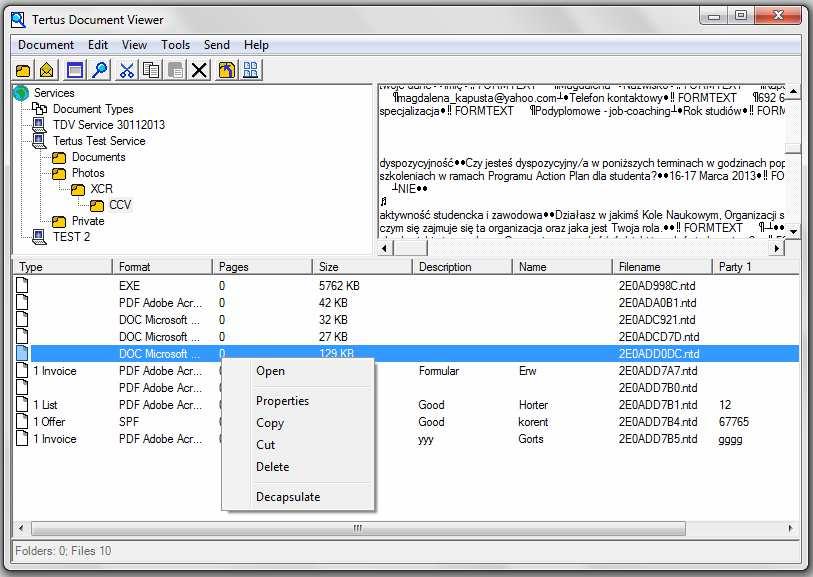Click the file list's scroll-right arrow
Screen dimensions: 813x577
coord(791,528)
